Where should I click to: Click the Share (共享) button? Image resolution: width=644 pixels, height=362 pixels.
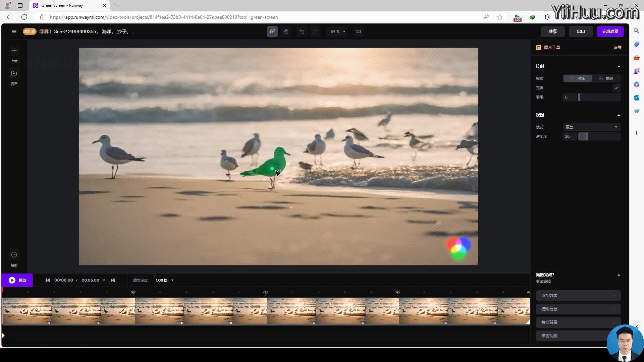[x=552, y=32]
